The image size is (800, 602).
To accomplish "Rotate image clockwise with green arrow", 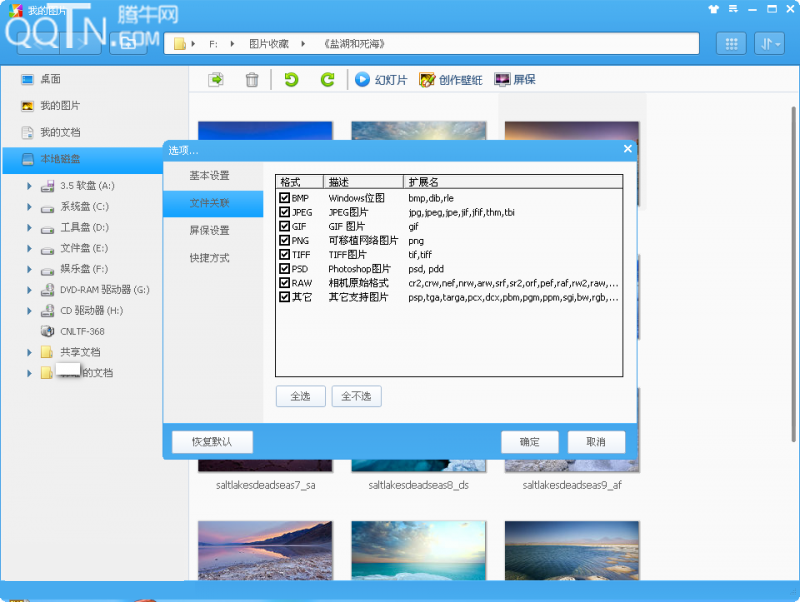I will tap(327, 80).
